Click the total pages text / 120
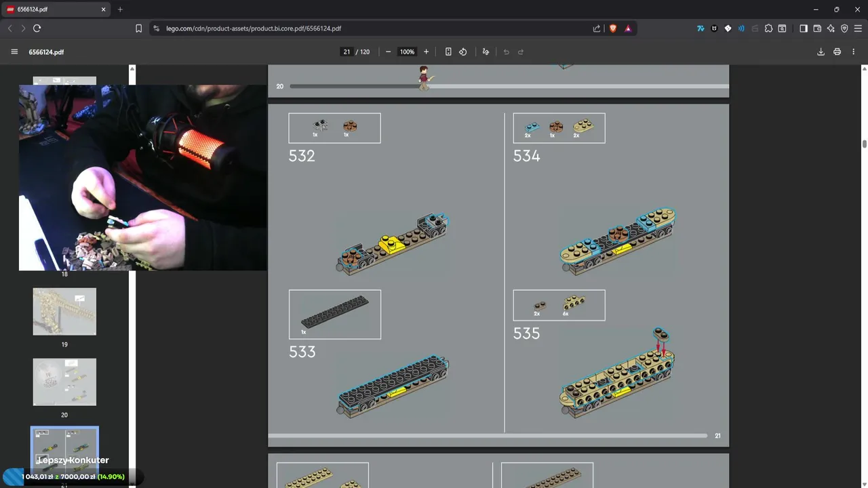868x488 pixels. [x=363, y=52]
